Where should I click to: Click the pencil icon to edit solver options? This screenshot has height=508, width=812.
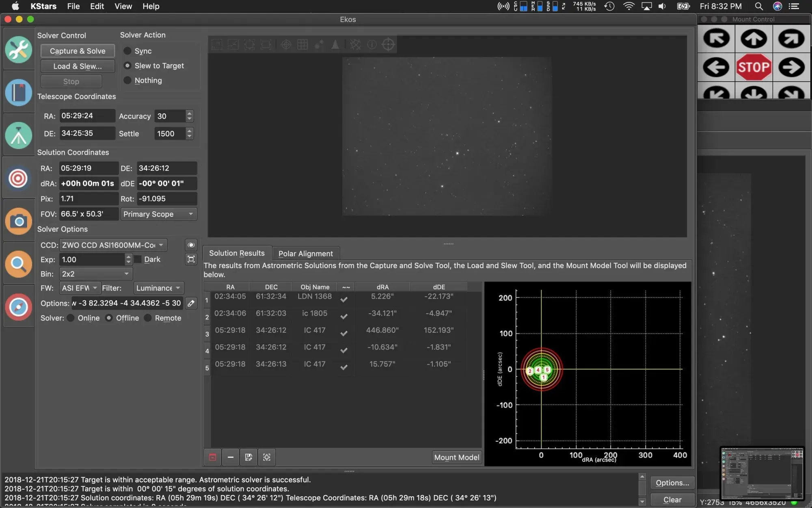(191, 303)
